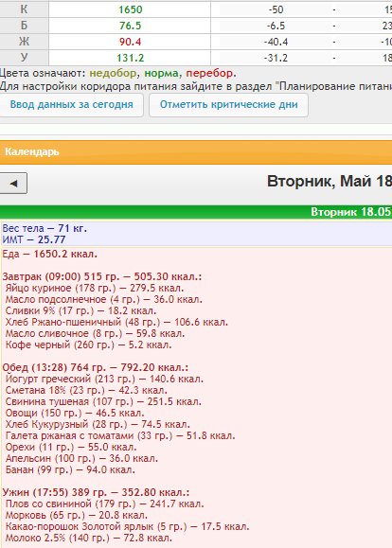Click carbs value 131.2 in У row

tap(130, 58)
